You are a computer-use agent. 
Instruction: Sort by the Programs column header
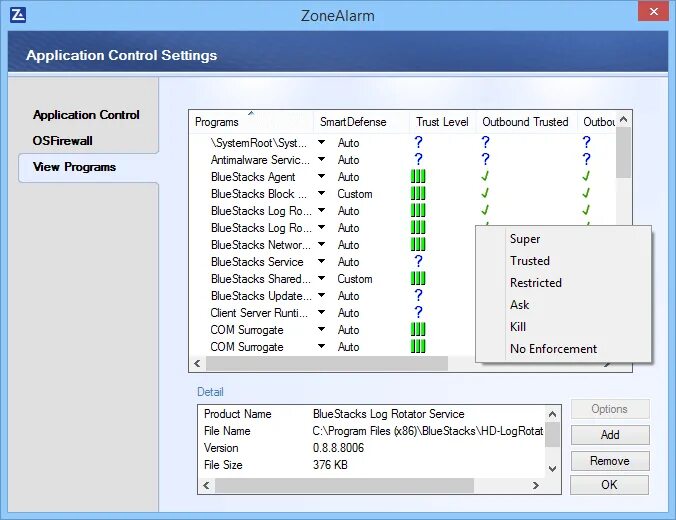coord(251,122)
